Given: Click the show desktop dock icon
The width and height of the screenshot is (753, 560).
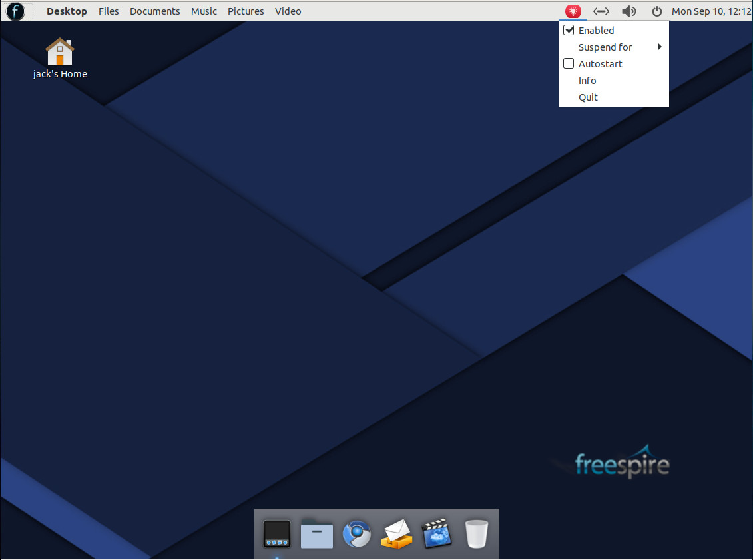Looking at the screenshot, I should tap(277, 533).
